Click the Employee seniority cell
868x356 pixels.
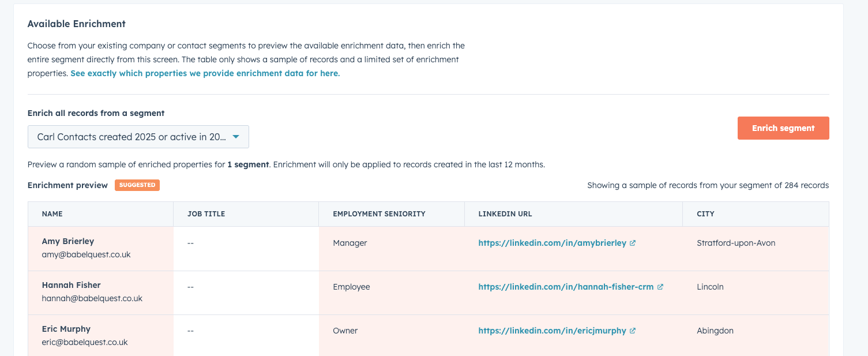coord(392,293)
